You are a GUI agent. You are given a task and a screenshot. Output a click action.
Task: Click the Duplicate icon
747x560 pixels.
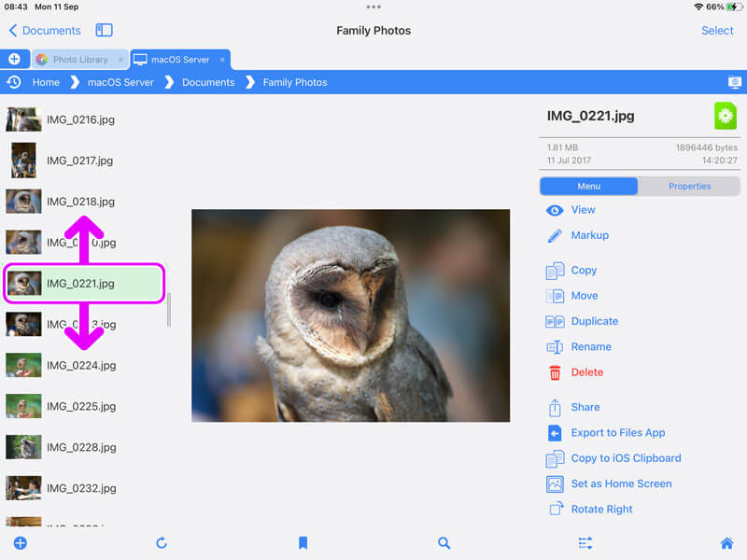555,321
